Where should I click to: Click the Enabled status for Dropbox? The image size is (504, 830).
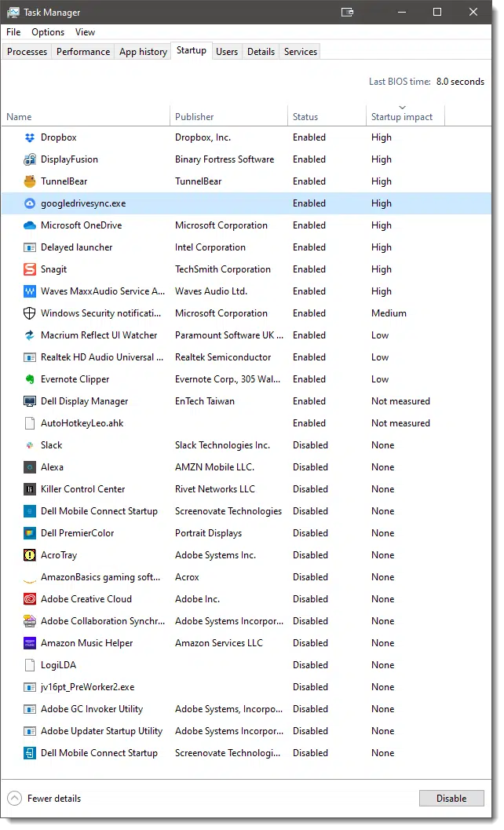309,137
